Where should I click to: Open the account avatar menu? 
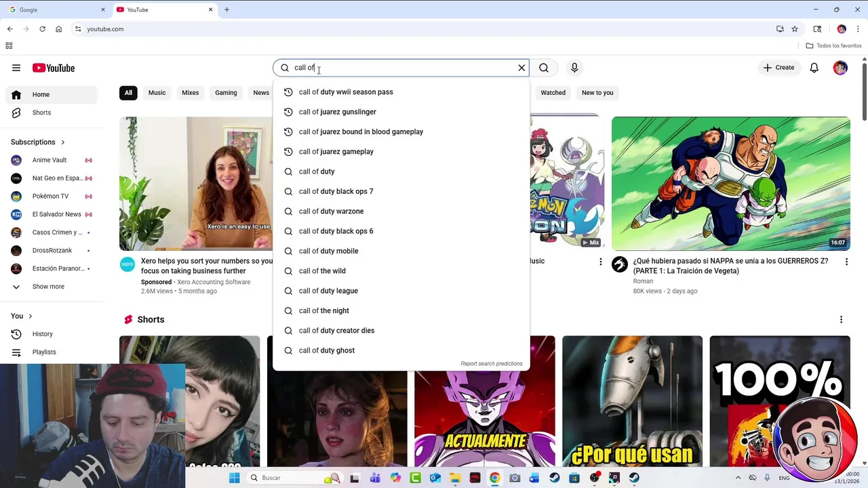point(840,68)
